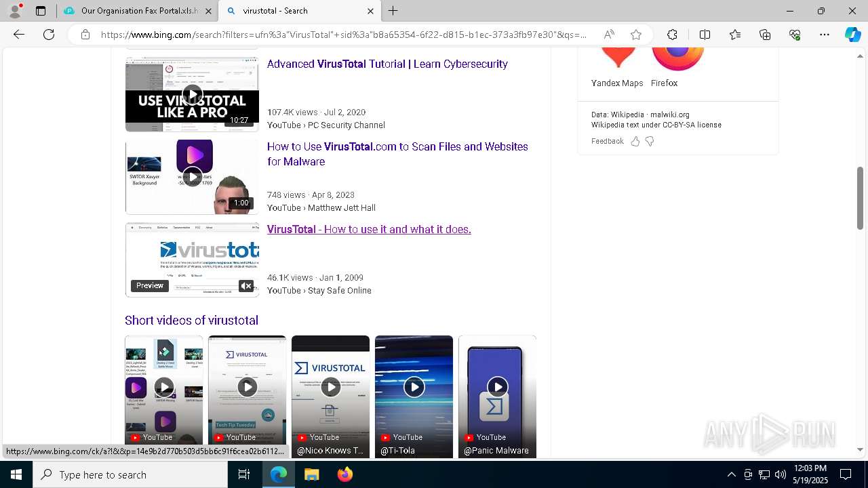Open Extensions puzzle icon
Viewport: 868px width, 488px height.
pyautogui.click(x=672, y=35)
